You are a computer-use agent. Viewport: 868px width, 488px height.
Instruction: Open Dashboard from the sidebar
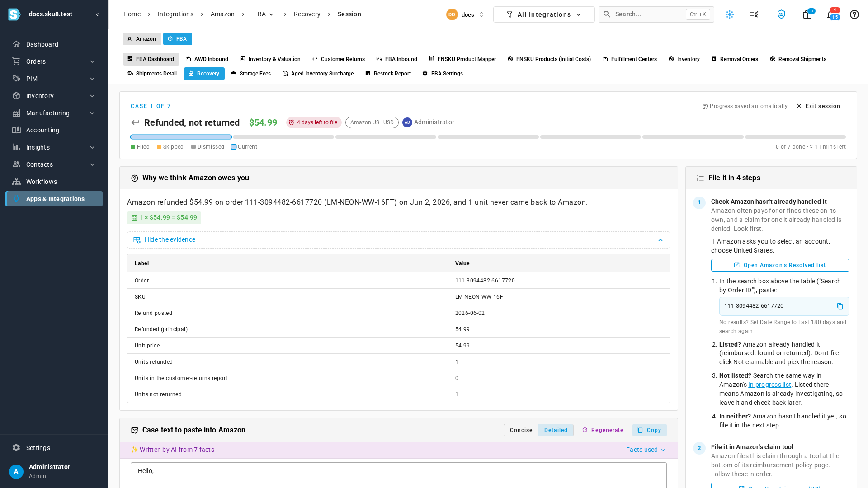click(54, 44)
